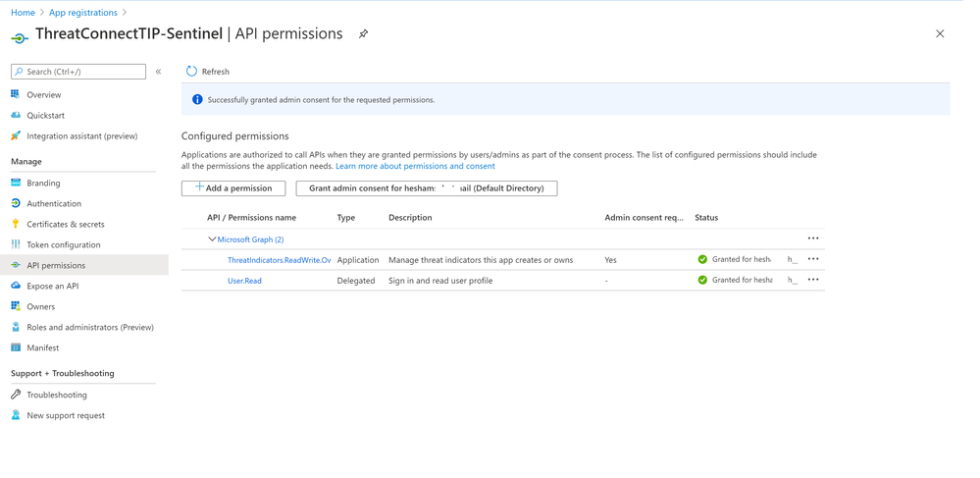This screenshot has width=980, height=478.
Task: Click the Roles and administrators icon
Action: coord(16,327)
